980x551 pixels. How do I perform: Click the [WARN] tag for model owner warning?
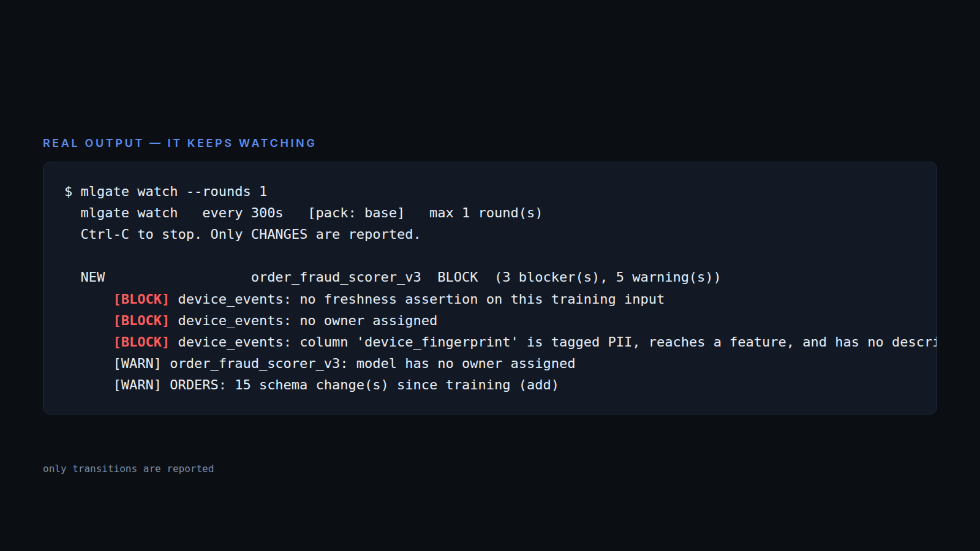[x=137, y=364]
